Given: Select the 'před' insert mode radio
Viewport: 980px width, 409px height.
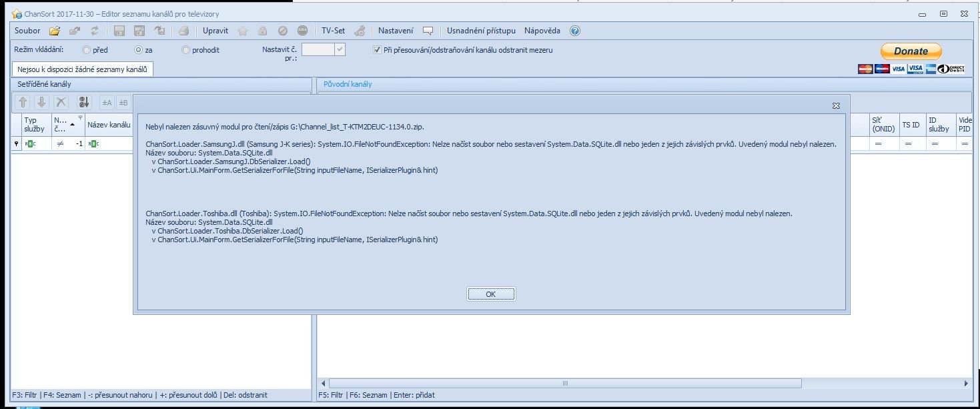Looking at the screenshot, I should [86, 50].
